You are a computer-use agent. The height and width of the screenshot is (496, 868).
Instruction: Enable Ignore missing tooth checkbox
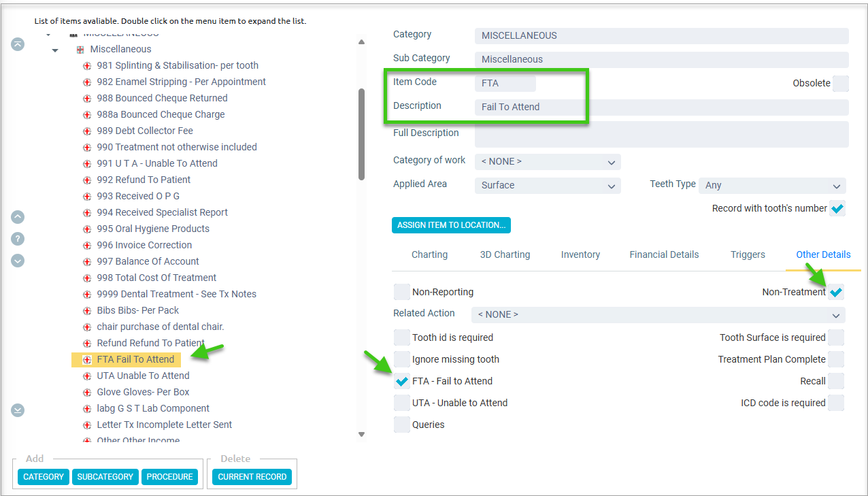point(402,359)
